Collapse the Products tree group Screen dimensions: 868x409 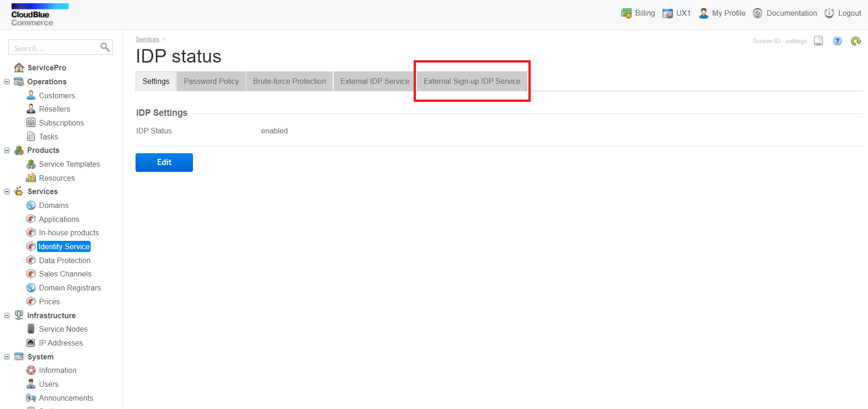coord(7,150)
